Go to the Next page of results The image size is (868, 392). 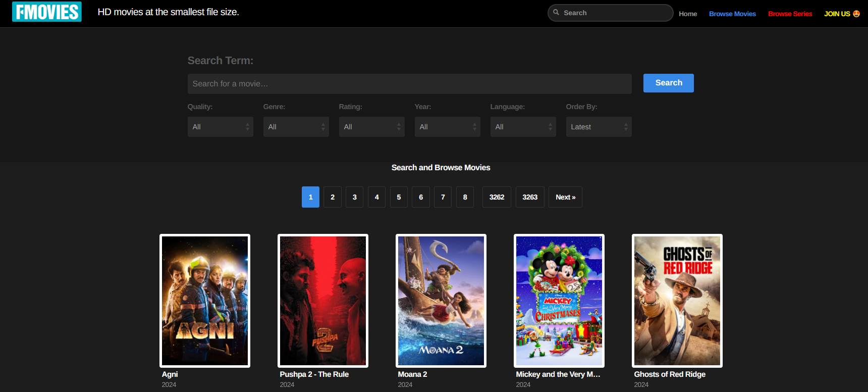click(x=565, y=197)
